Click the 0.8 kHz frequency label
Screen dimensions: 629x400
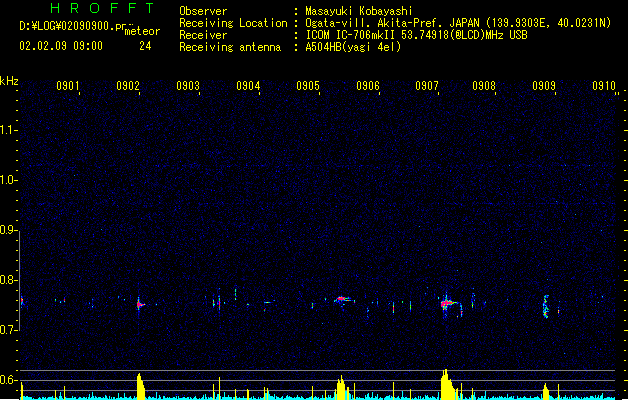(9, 280)
